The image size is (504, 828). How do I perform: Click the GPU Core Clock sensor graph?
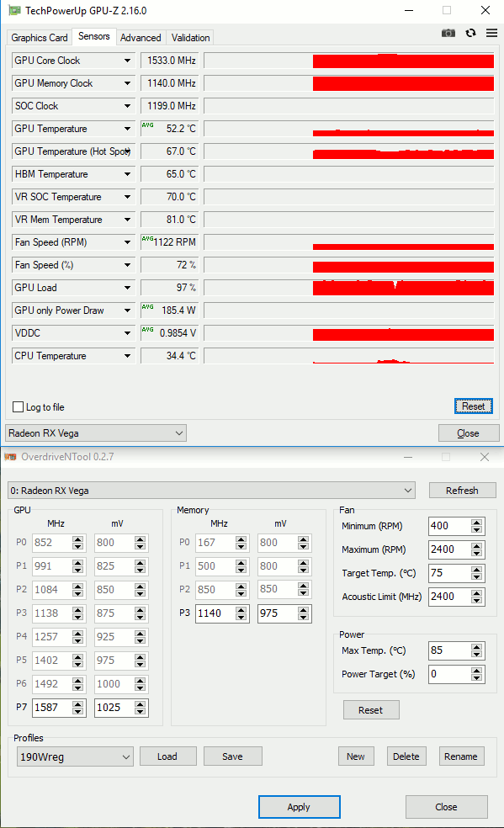[349, 61]
